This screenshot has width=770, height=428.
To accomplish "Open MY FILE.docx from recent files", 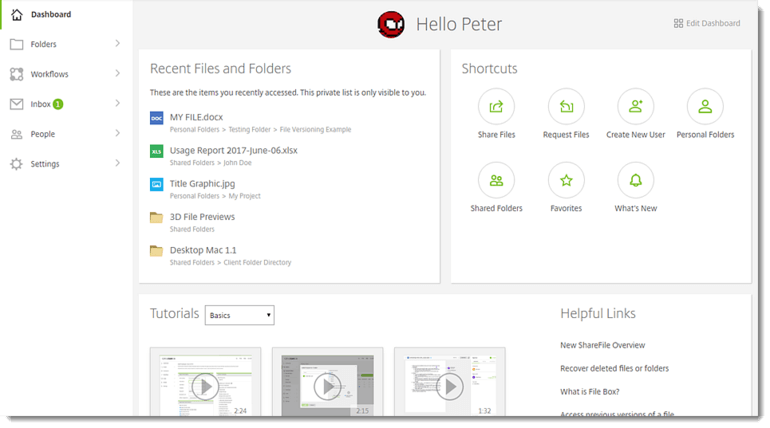I will [196, 117].
